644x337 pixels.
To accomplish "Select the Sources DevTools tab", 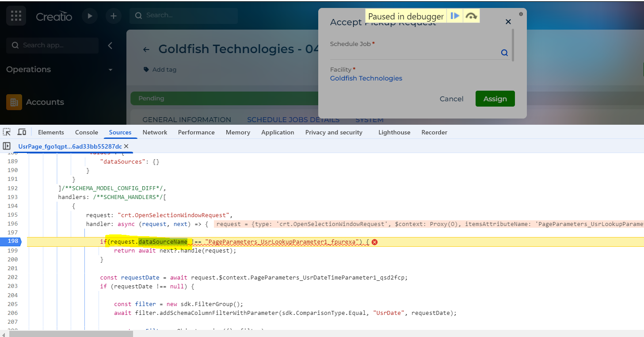I will click(x=120, y=132).
